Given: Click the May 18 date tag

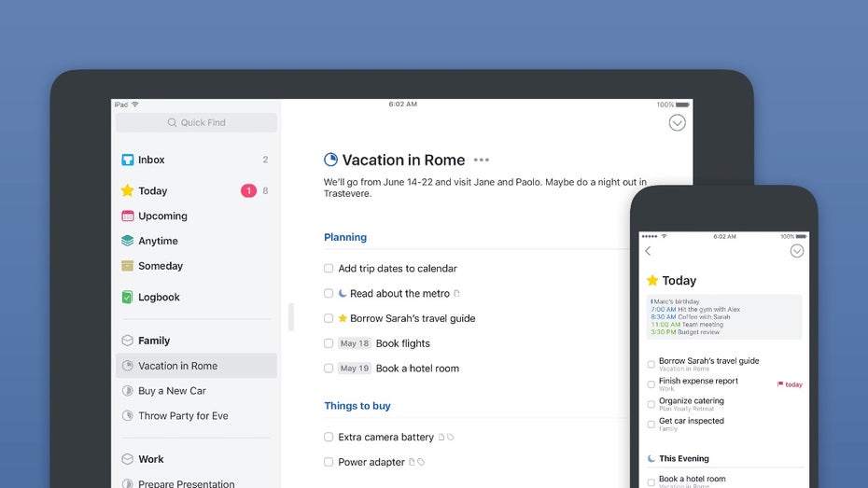Looking at the screenshot, I should point(355,343).
